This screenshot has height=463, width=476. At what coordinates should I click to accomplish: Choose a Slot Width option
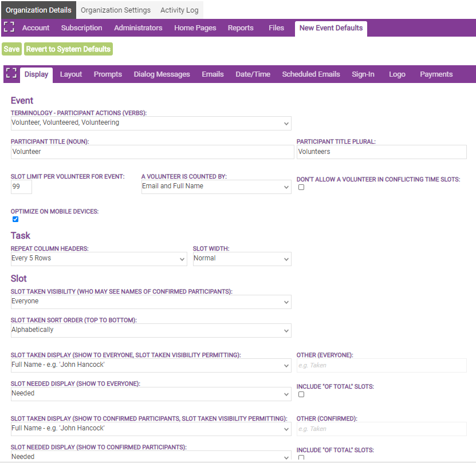coord(242,259)
